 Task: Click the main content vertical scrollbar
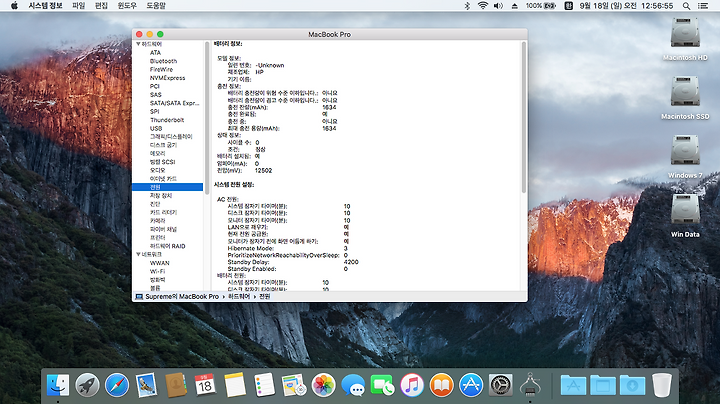tap(523, 118)
